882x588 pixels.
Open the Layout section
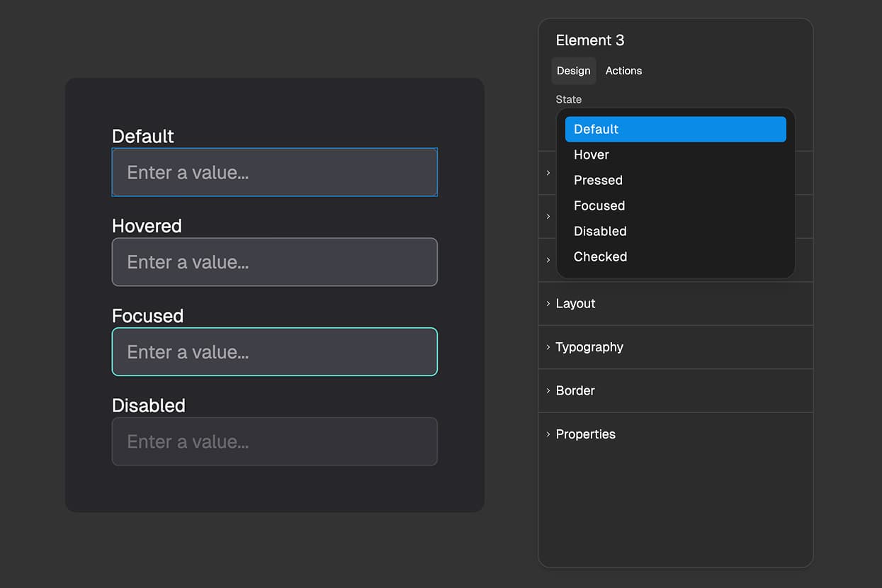click(575, 303)
